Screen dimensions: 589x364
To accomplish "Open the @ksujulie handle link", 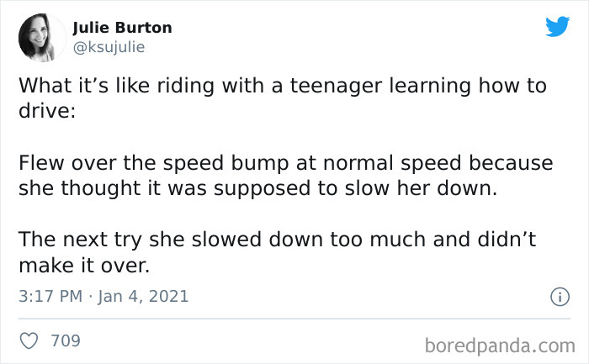I will [109, 47].
